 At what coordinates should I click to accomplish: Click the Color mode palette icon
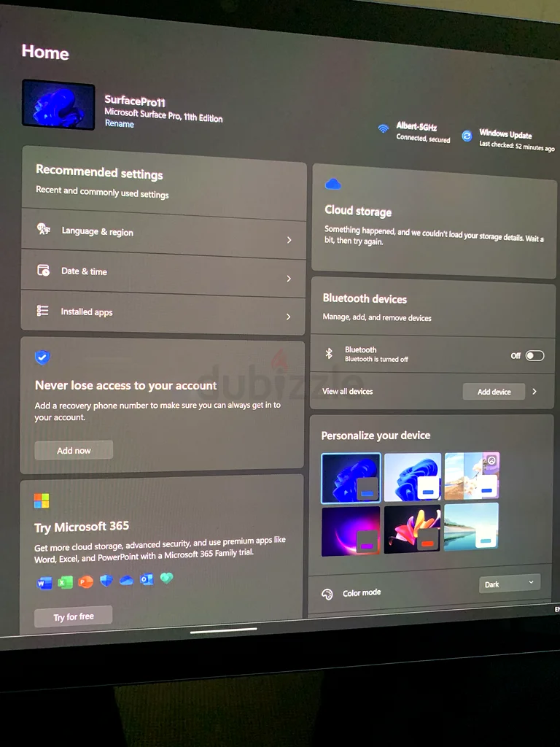click(x=327, y=594)
